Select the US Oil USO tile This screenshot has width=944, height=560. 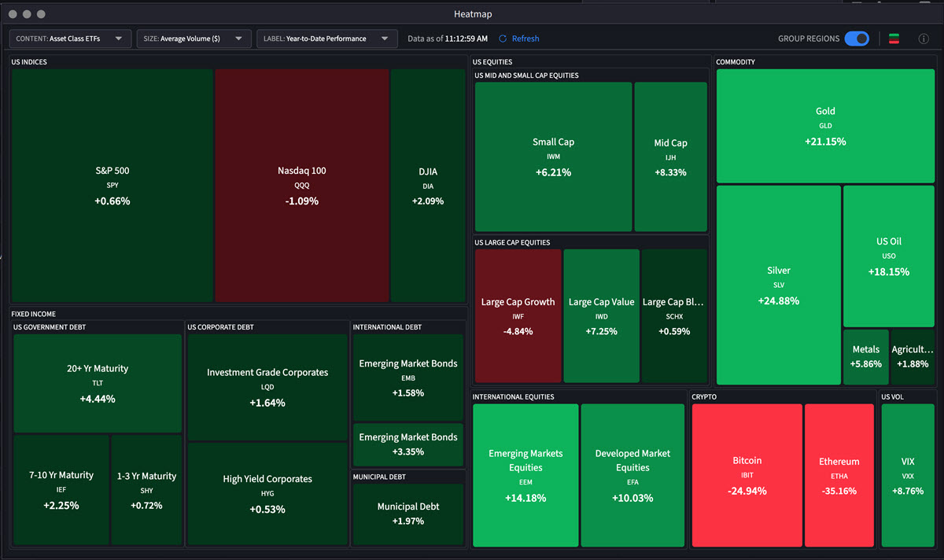pyautogui.click(x=888, y=256)
